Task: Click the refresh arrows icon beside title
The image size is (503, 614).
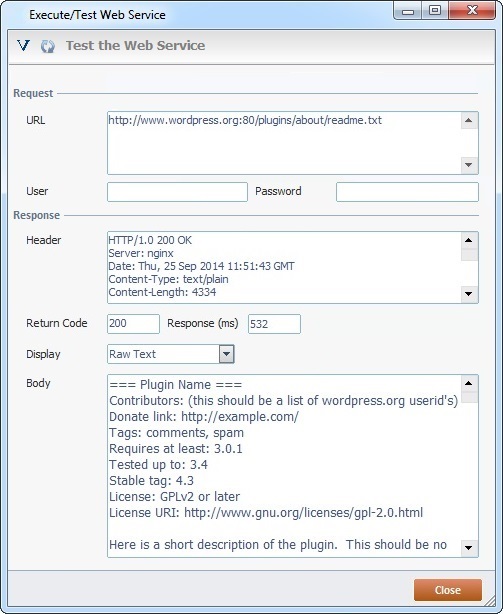Action: coord(48,46)
